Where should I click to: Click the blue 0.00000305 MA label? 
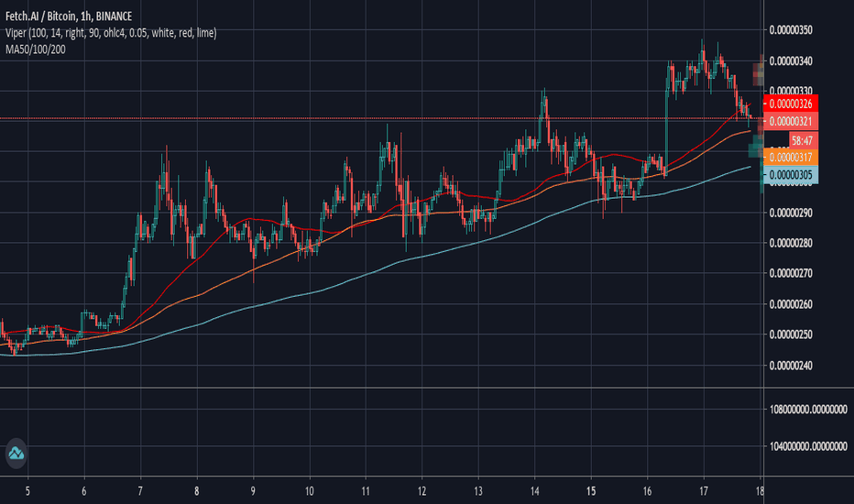pos(791,175)
